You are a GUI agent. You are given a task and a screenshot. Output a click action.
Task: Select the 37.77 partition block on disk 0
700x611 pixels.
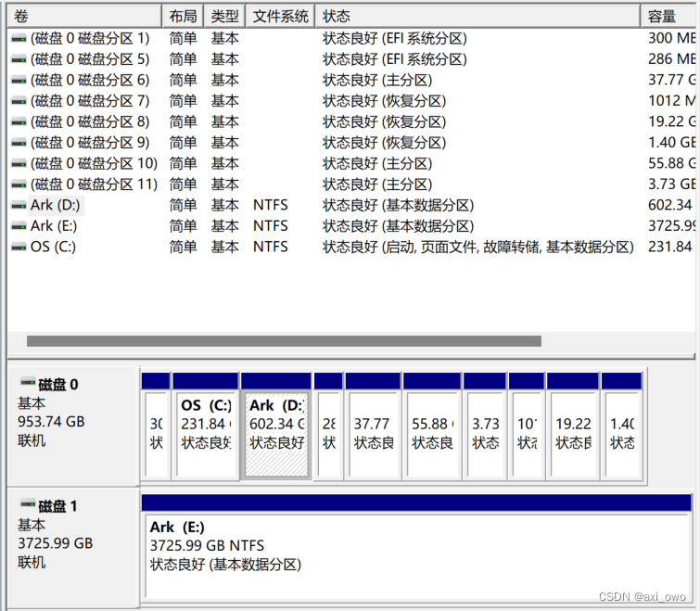click(x=374, y=426)
